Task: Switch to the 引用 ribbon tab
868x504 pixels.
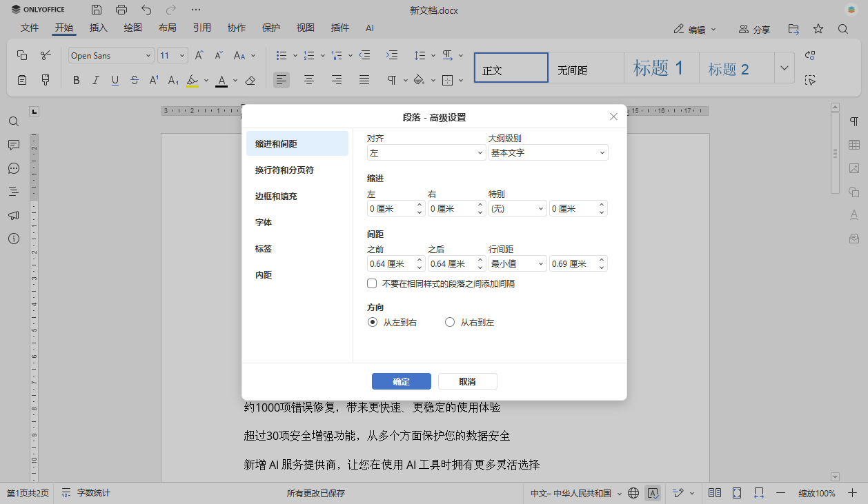Action: pyautogui.click(x=202, y=28)
